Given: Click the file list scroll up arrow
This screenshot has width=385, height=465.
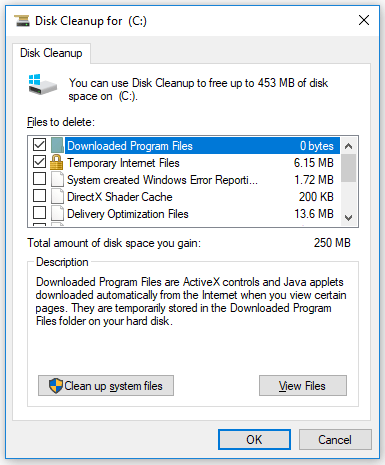Looking at the screenshot, I should click(x=349, y=146).
